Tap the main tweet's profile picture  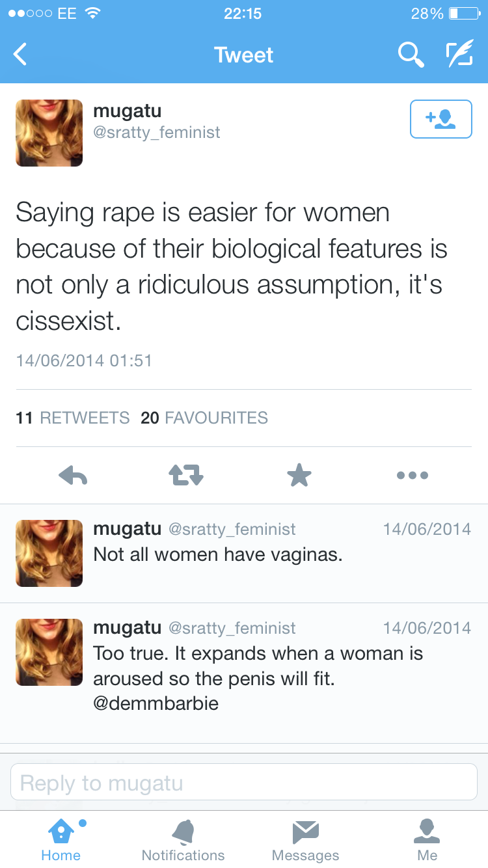tap(49, 133)
